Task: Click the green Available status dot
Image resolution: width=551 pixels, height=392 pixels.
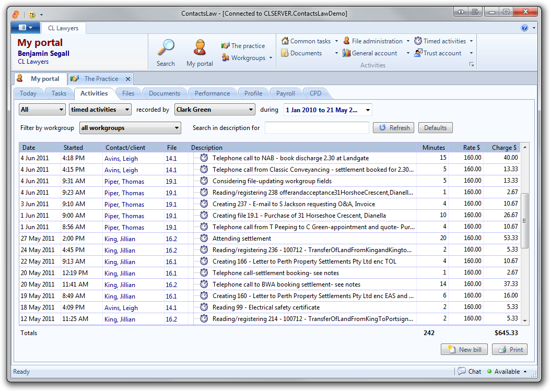Action: [489, 371]
